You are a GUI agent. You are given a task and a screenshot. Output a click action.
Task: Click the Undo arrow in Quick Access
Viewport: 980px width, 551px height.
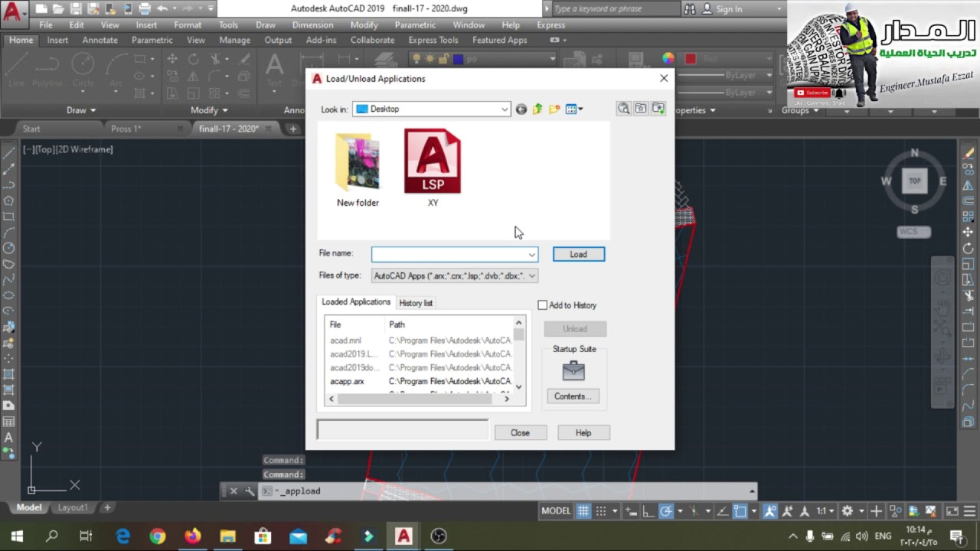162,9
